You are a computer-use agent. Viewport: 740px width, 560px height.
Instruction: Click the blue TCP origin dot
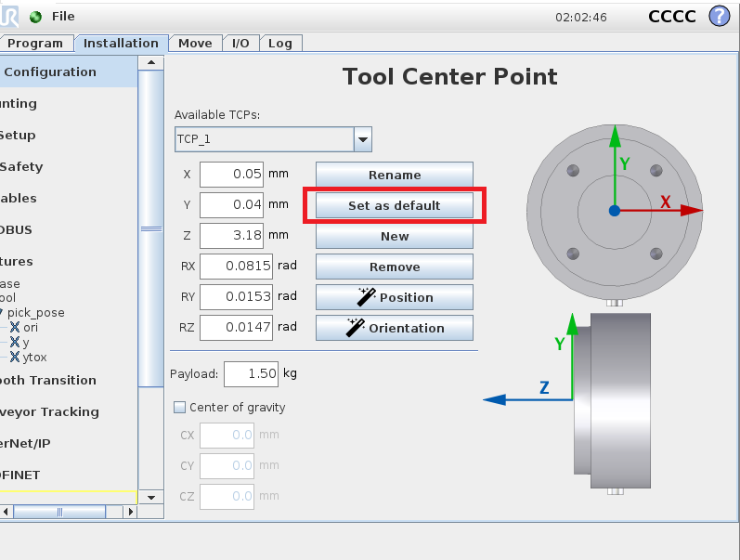[x=615, y=211]
